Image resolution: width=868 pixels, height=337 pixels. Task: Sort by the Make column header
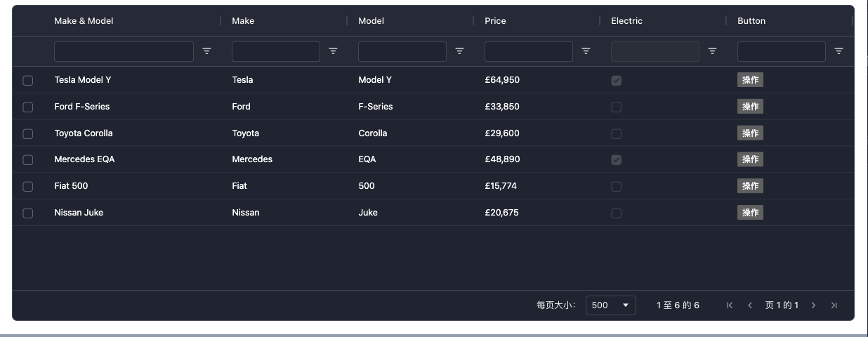[x=243, y=21]
